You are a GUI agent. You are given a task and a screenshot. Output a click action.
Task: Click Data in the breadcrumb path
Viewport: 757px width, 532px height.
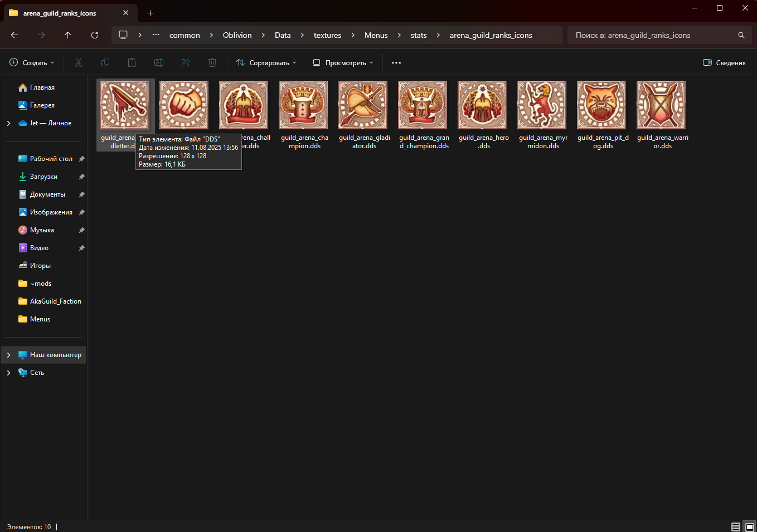283,35
